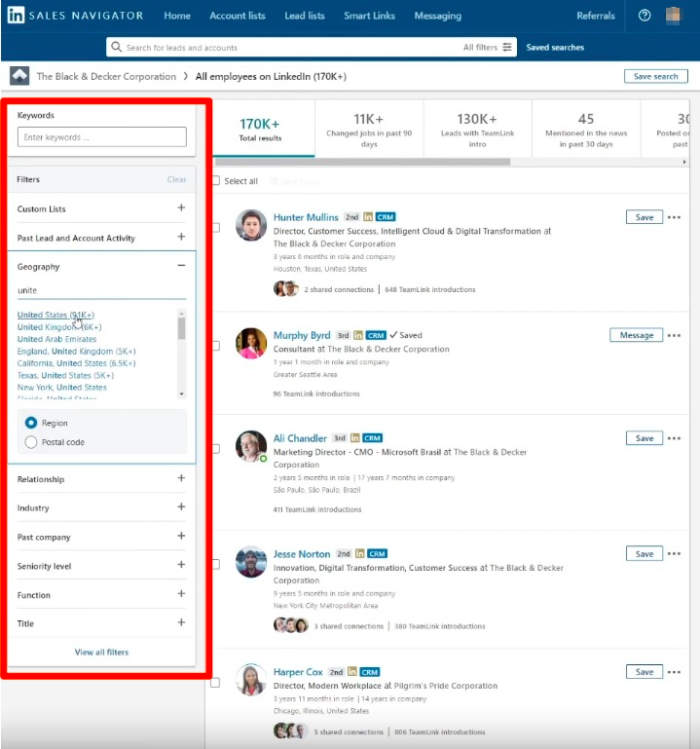The height and width of the screenshot is (749, 700).
Task: Click Harper Cox CRM badge
Action: point(370,672)
